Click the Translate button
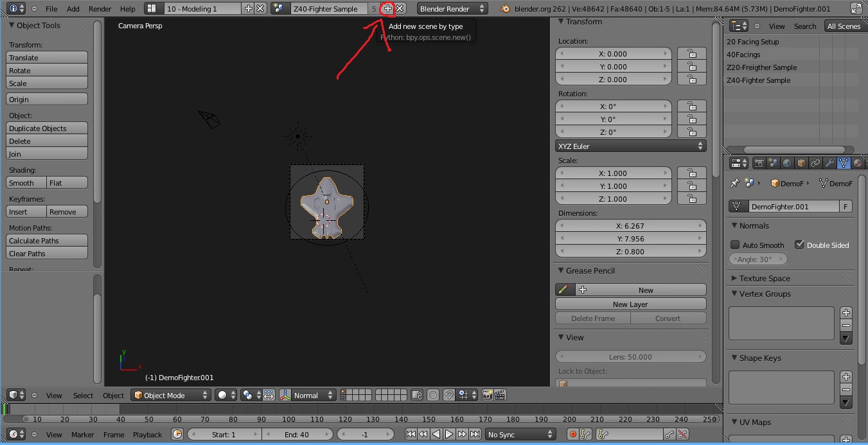The image size is (868, 445). 47,58
